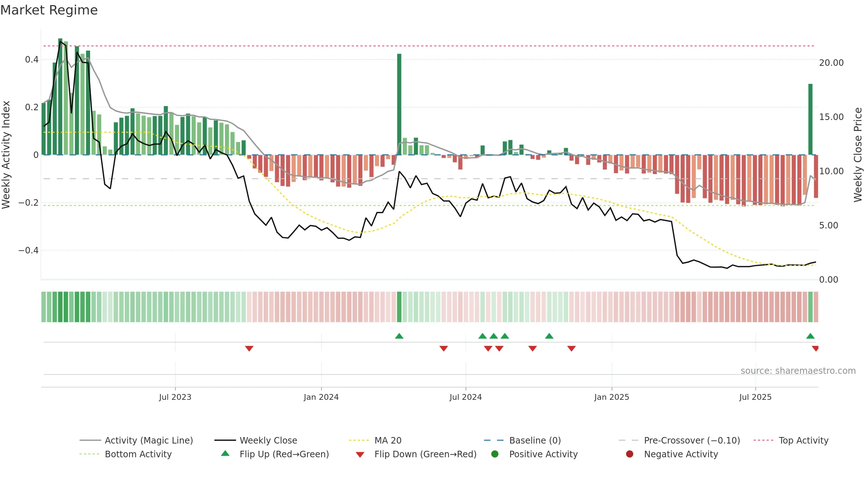Click the last red flip-down marker at chart end
The width and height of the screenshot is (868, 488).
[815, 348]
